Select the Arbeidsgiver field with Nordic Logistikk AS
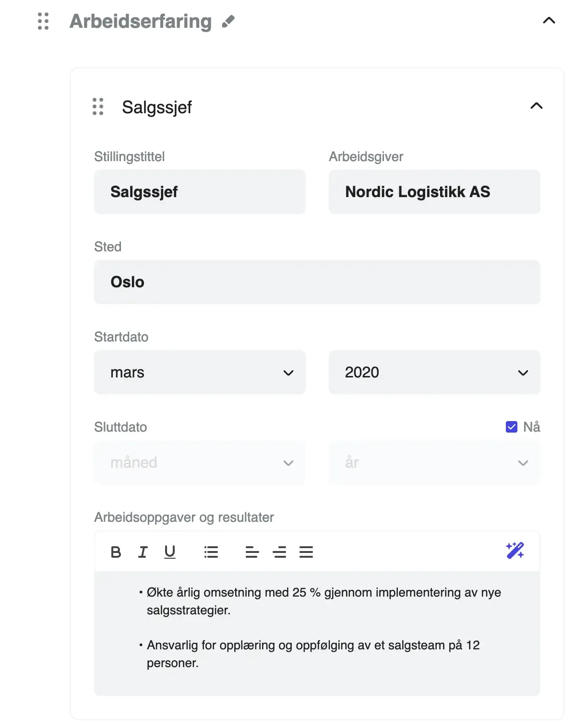574x728 pixels. [434, 192]
